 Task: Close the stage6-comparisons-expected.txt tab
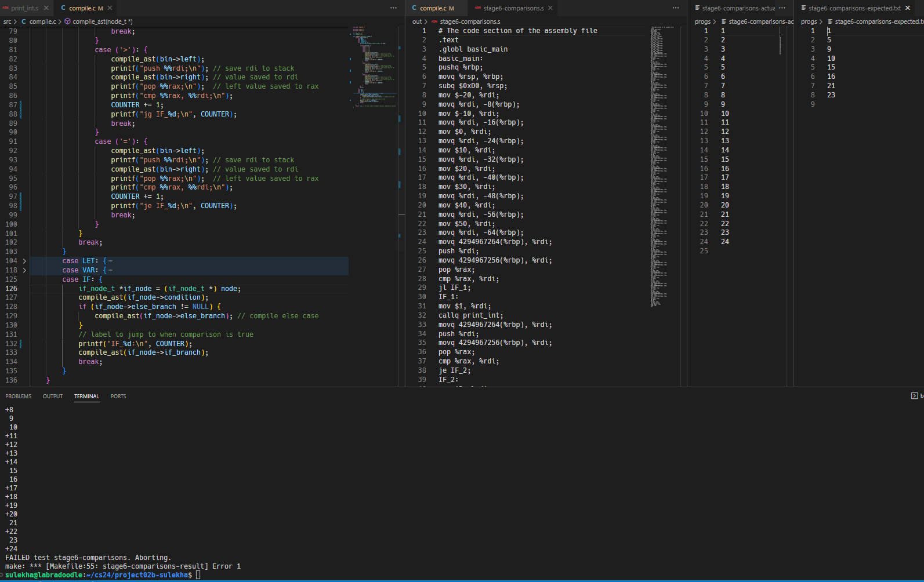click(908, 8)
